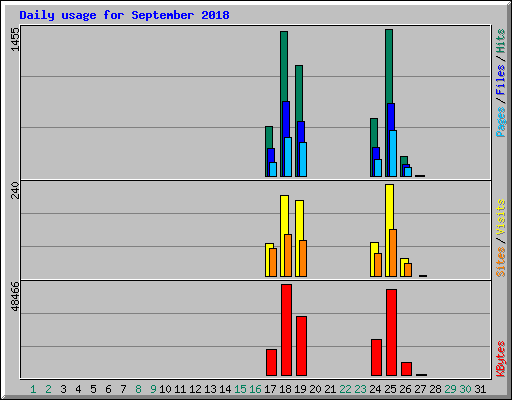Click day label 27 on the axis
512x400 pixels.
[420, 389]
